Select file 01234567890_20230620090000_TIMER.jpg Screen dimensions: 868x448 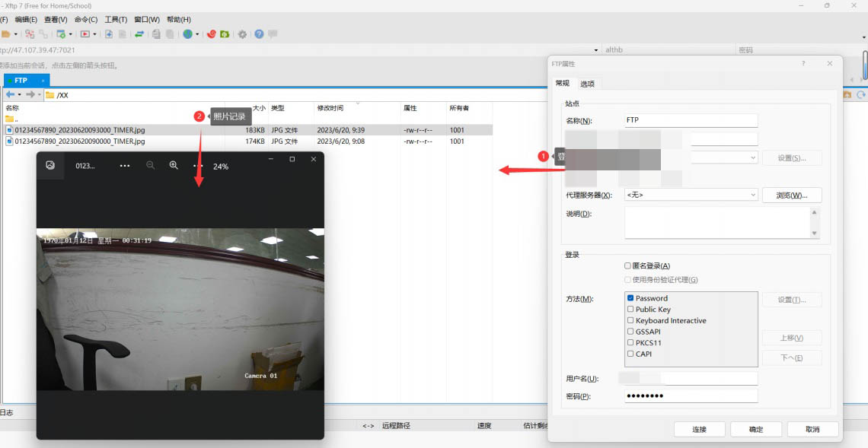79,141
